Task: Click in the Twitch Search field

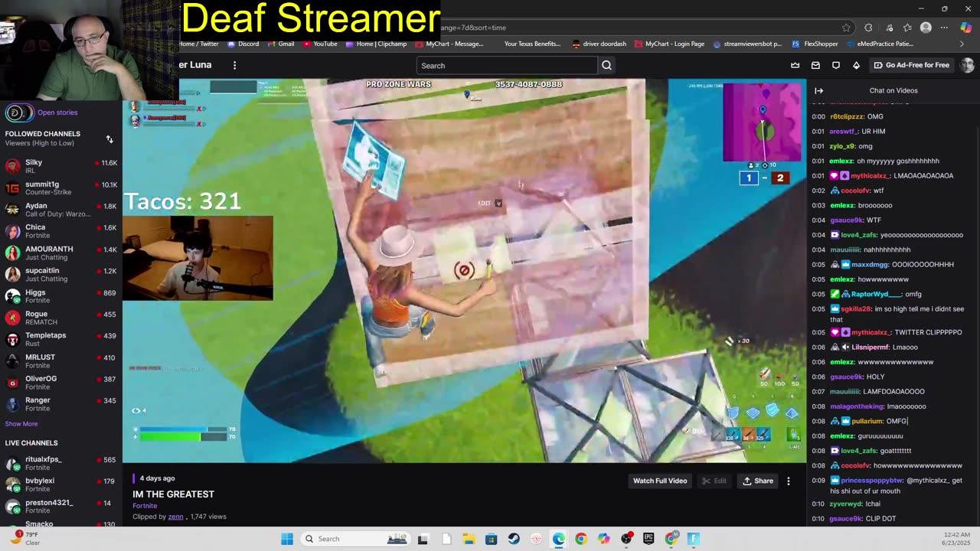Action: coord(507,65)
